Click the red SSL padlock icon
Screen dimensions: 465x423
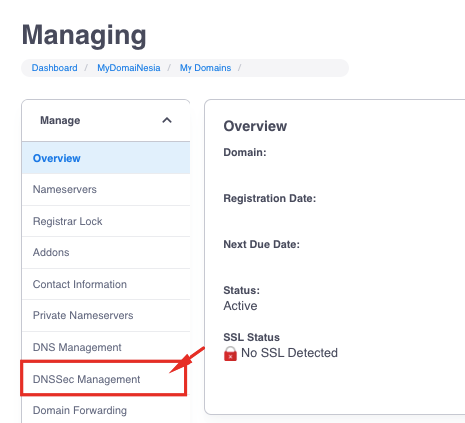coord(230,353)
